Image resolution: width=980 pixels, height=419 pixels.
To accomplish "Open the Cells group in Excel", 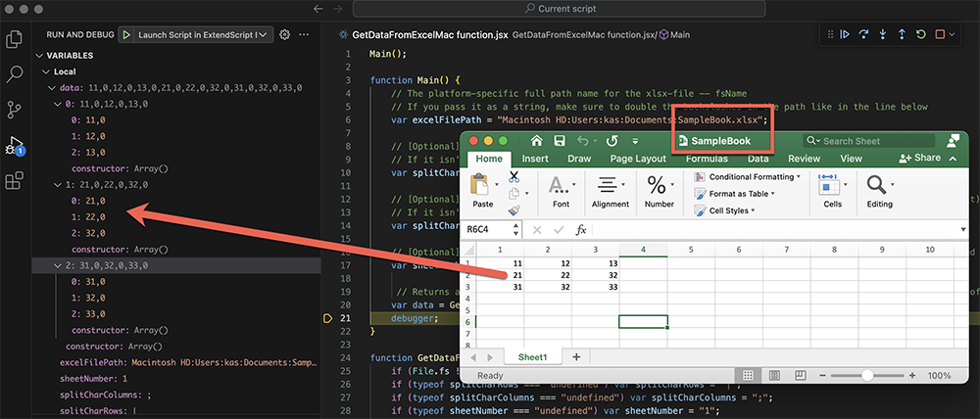I will (832, 191).
